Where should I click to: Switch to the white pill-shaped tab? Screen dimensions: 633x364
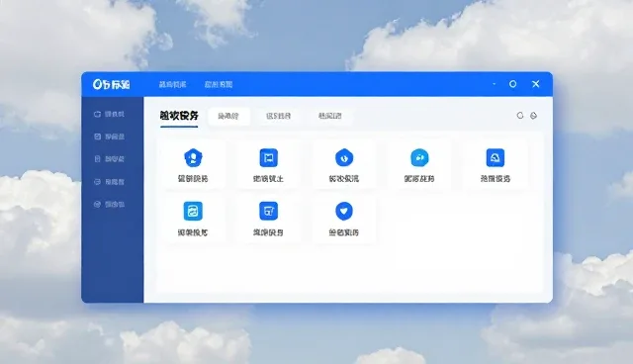228,116
